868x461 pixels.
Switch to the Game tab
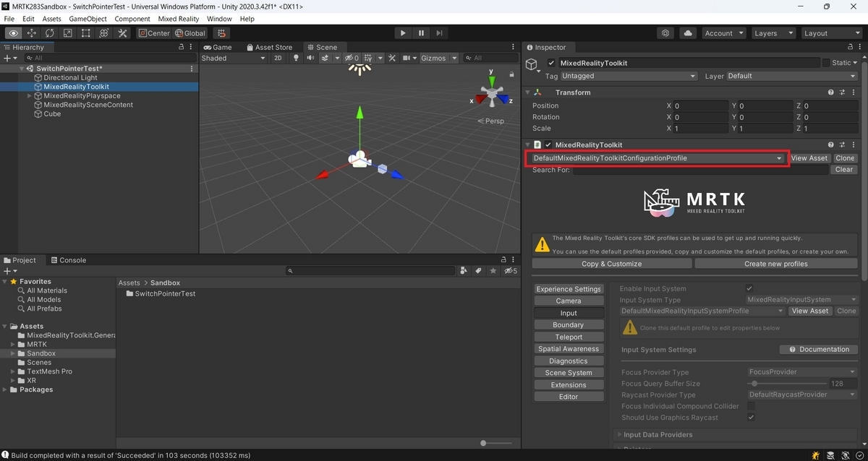pyautogui.click(x=218, y=47)
